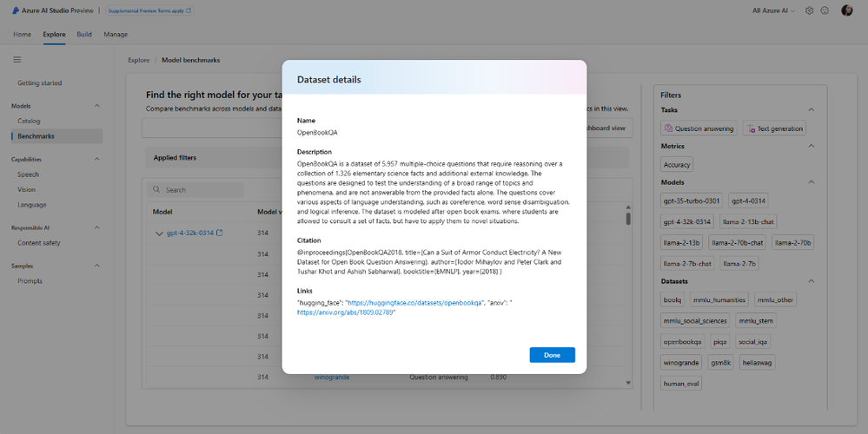Switch to the Build tab
This screenshot has height=434, width=868.
tap(84, 34)
